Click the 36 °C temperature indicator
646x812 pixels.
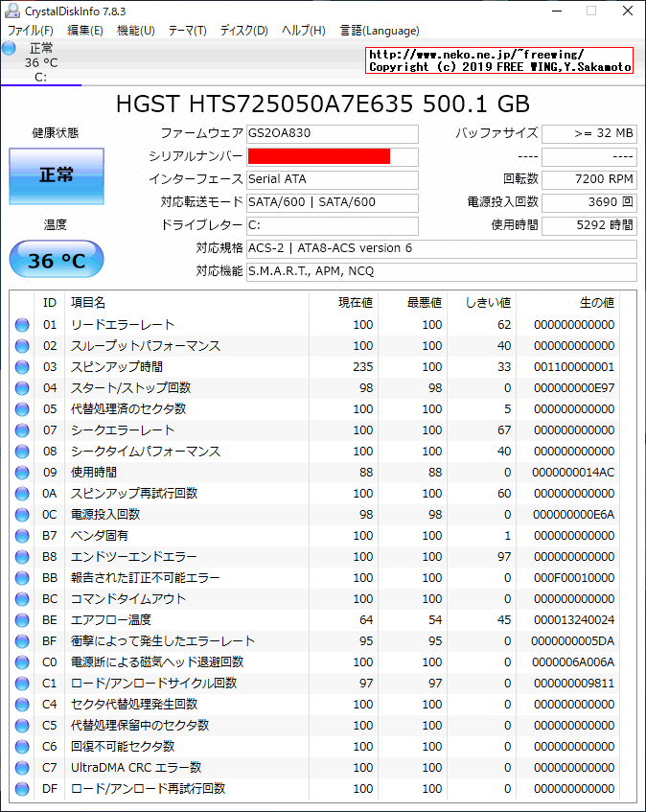56,259
